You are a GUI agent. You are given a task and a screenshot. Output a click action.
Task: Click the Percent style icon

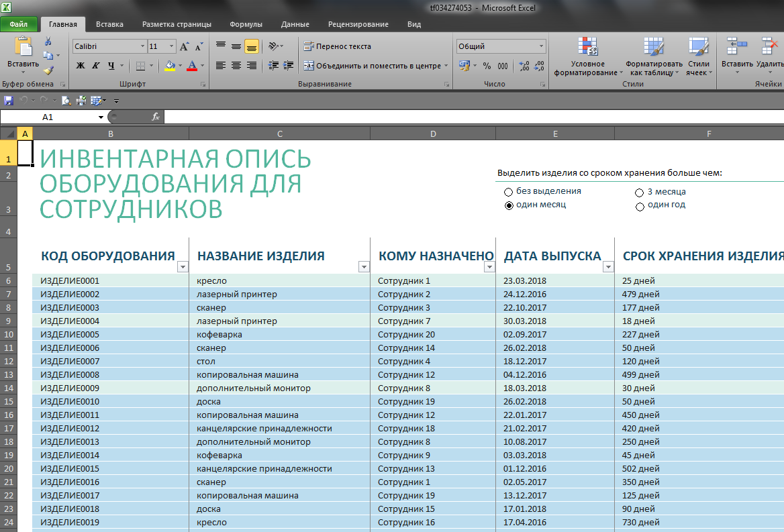[x=487, y=66]
